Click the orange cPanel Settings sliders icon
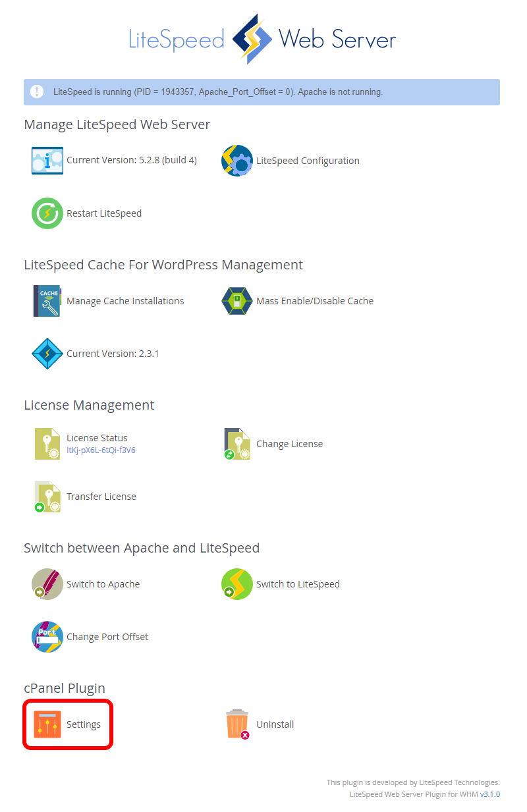Image resolution: width=527 pixels, height=812 pixels. pyautogui.click(x=47, y=724)
